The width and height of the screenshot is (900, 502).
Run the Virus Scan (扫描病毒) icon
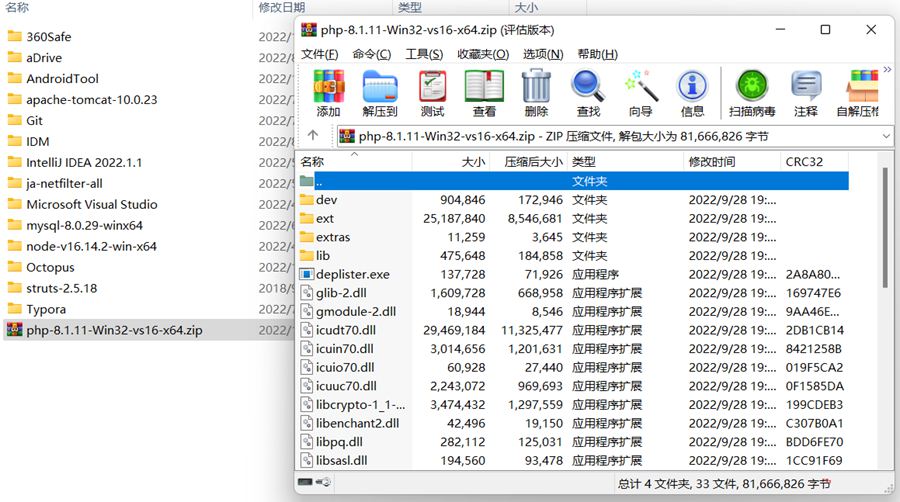(x=754, y=92)
